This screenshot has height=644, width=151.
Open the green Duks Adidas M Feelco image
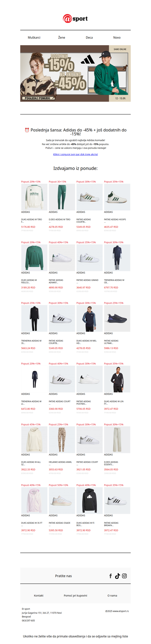tap(34, 258)
